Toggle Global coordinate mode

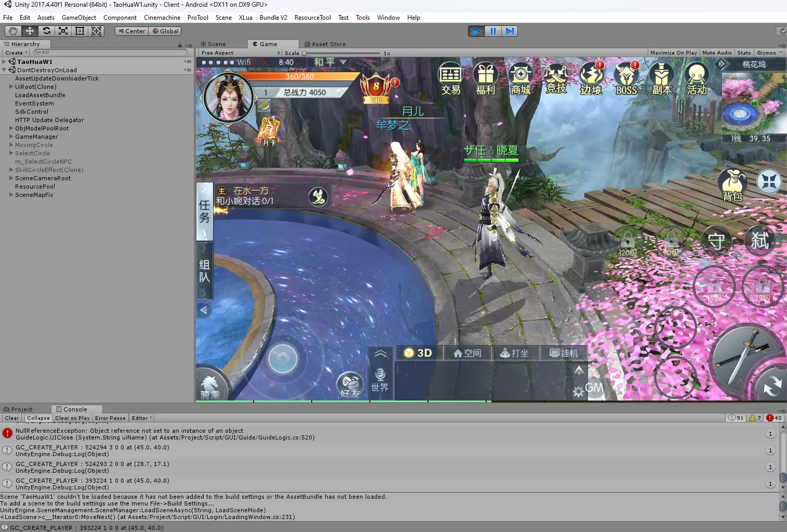[165, 31]
